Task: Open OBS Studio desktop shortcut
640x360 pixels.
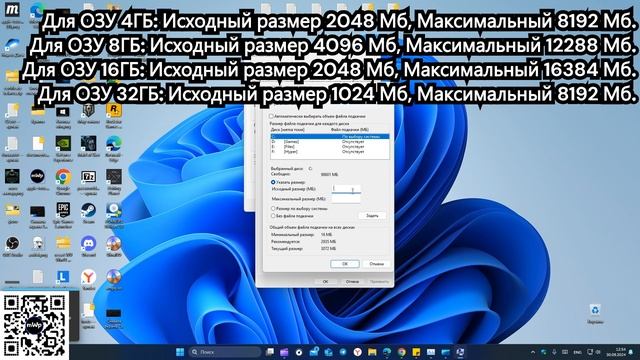Action: pos(12,243)
